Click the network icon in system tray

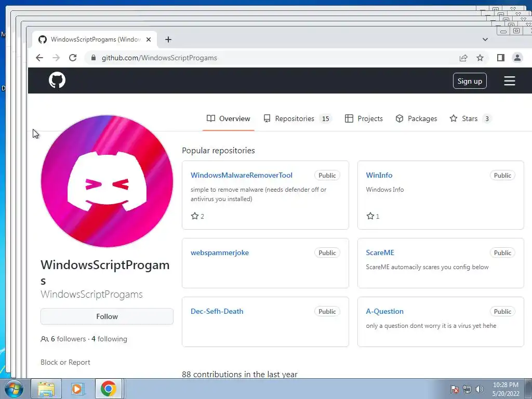pos(467,389)
